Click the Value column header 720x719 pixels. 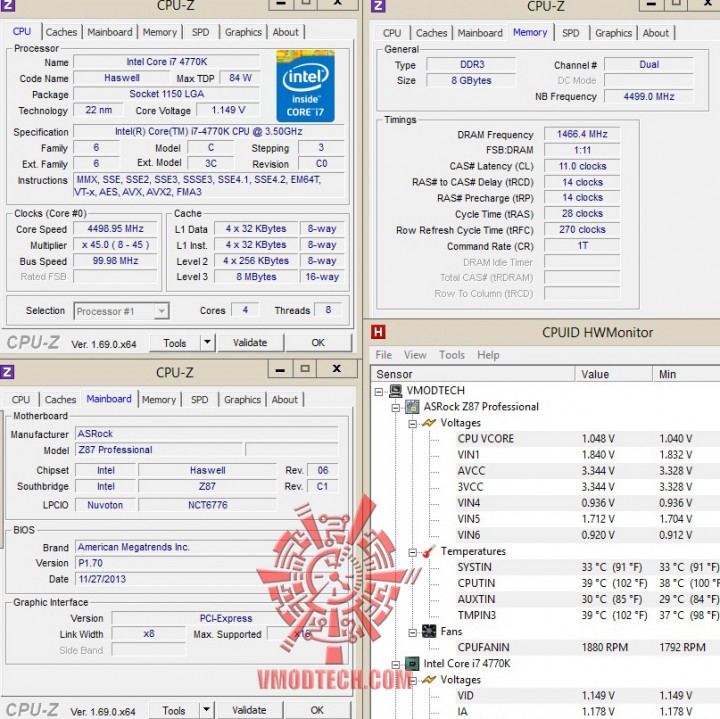tap(613, 374)
